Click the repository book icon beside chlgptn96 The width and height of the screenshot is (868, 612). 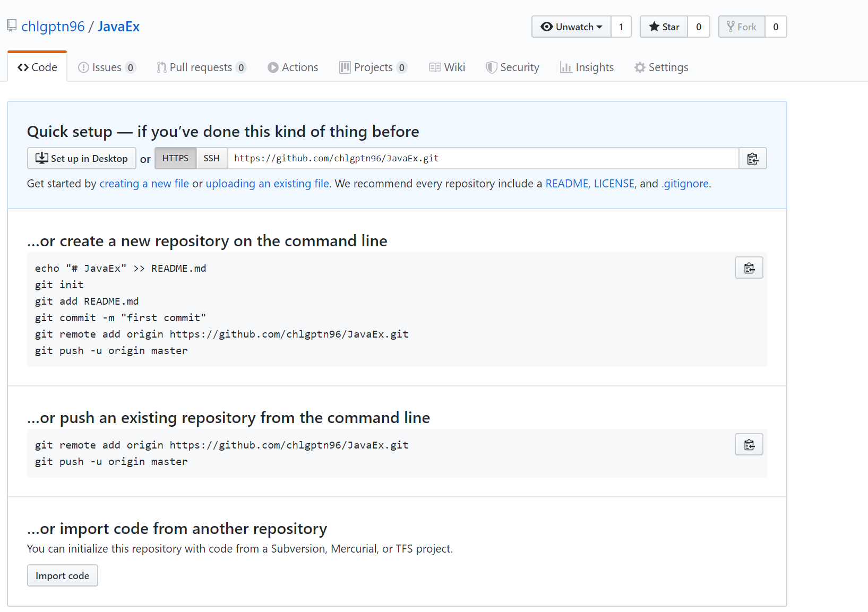12,25
